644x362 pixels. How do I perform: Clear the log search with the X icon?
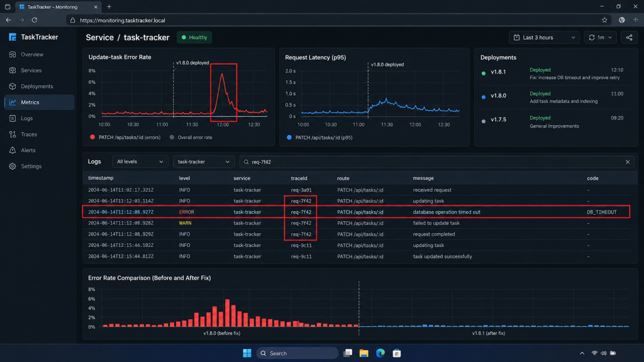628,162
